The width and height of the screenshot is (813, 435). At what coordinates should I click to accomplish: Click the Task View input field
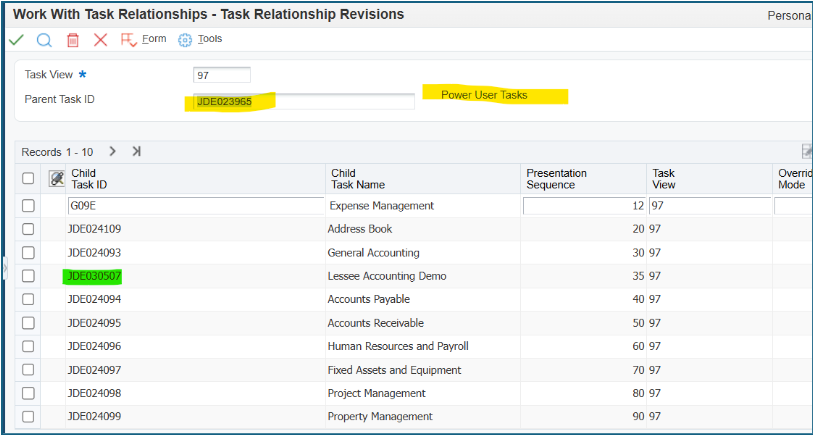(222, 75)
